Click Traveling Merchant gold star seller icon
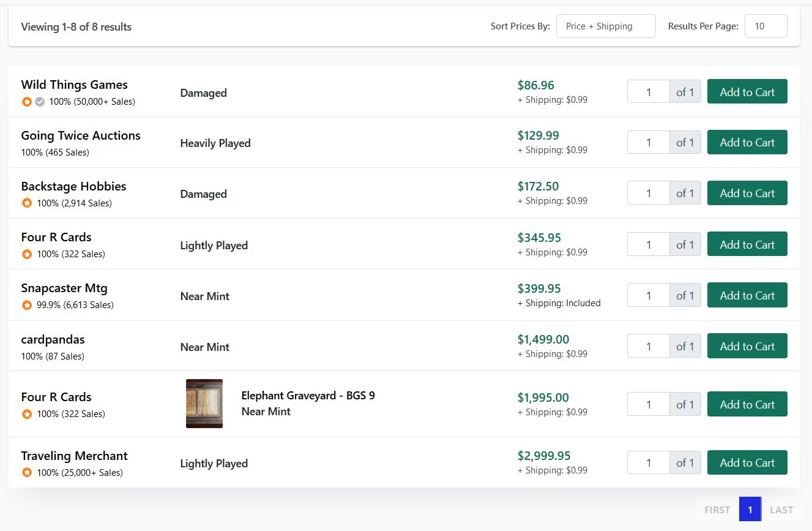The width and height of the screenshot is (812, 531). pyautogui.click(x=27, y=473)
